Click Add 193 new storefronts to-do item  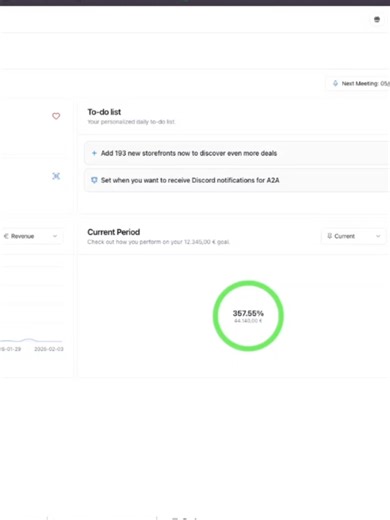click(237, 153)
